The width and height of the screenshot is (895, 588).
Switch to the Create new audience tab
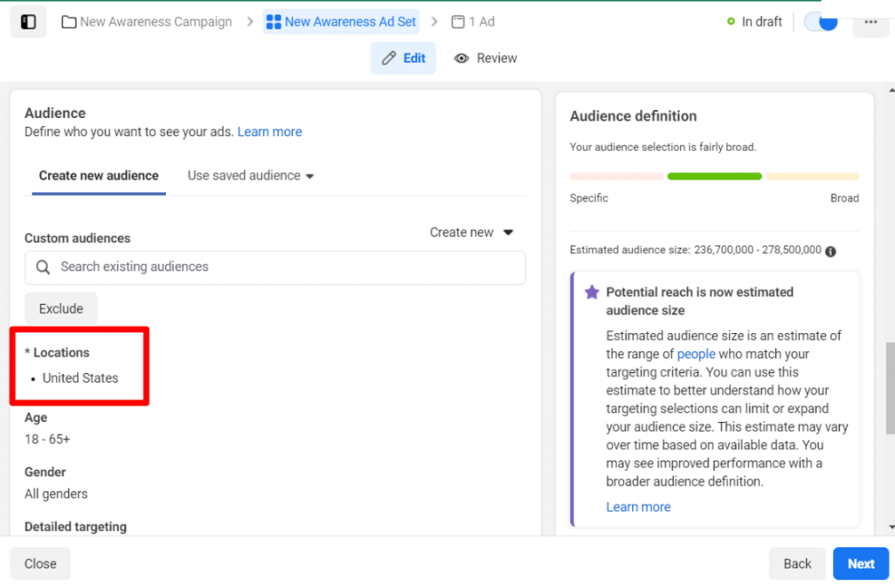click(98, 175)
